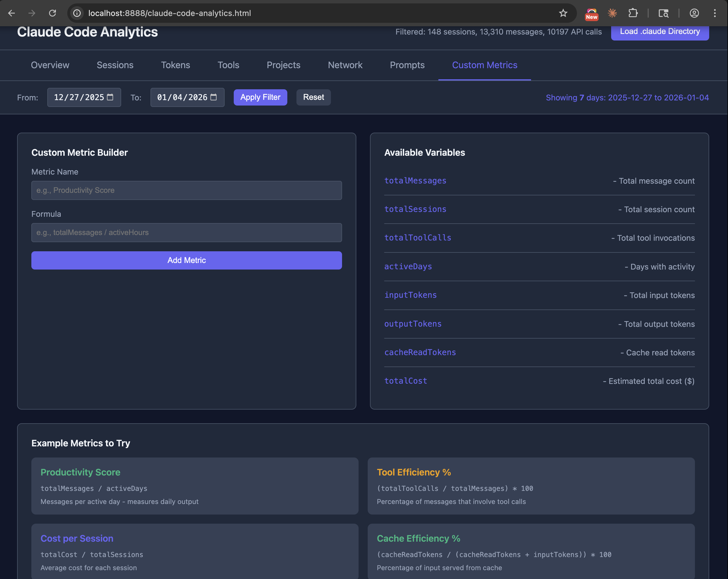
Task: Open the calendar picker for To date
Action: click(213, 97)
